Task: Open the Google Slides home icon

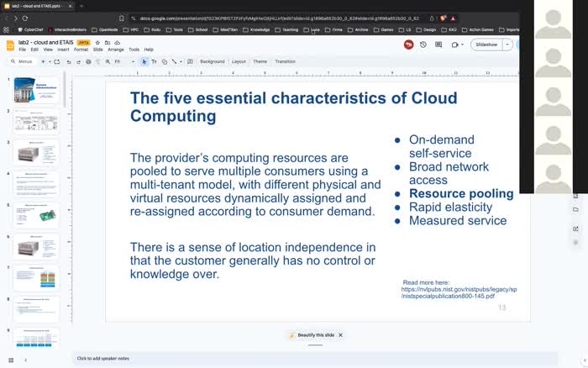Action: [10, 45]
